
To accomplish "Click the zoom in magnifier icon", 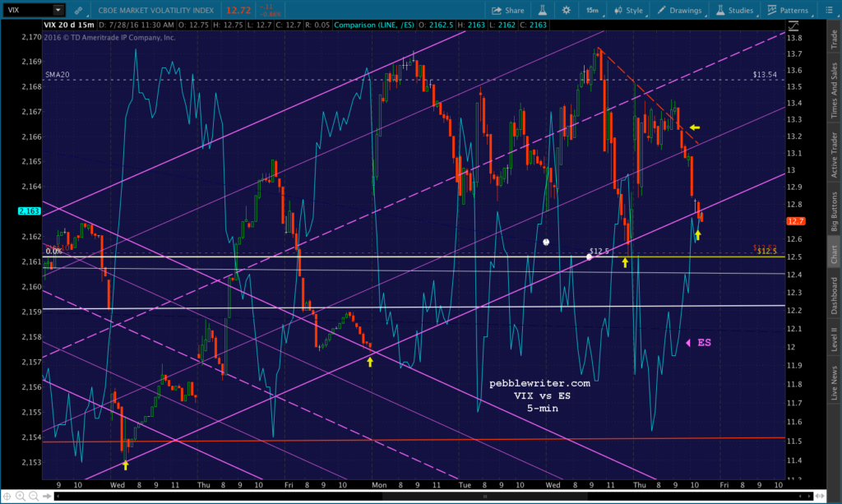I will (x=21, y=497).
